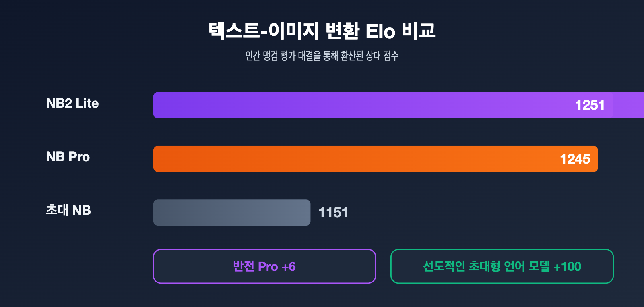Click the NB Pro label
Viewport: 644px width, 307px height.
click(x=68, y=157)
